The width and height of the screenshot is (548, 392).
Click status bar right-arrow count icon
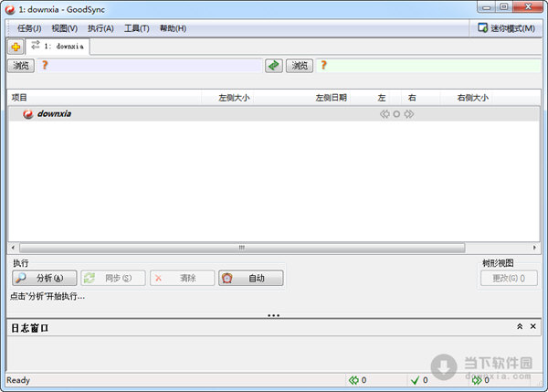coord(477,380)
